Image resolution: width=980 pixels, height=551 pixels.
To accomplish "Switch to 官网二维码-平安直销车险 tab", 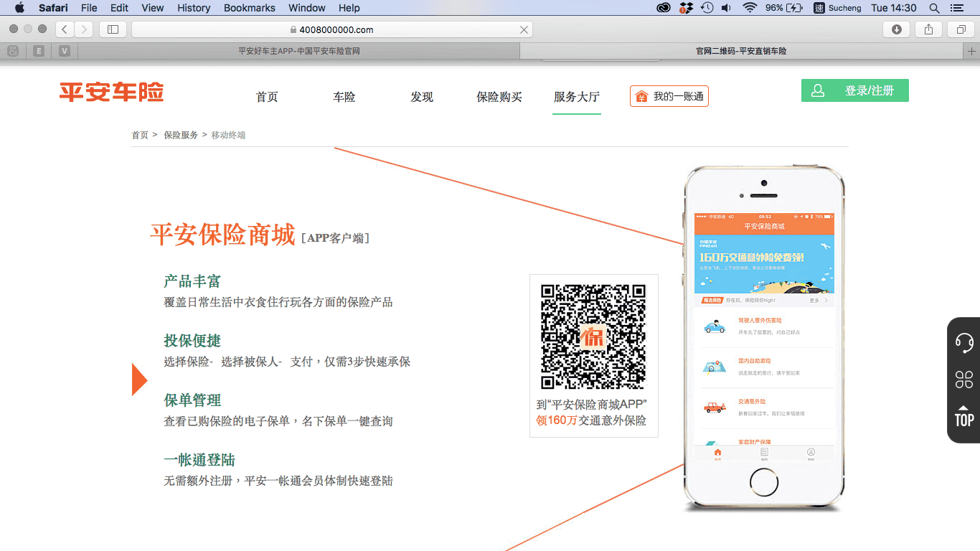I will [x=741, y=51].
